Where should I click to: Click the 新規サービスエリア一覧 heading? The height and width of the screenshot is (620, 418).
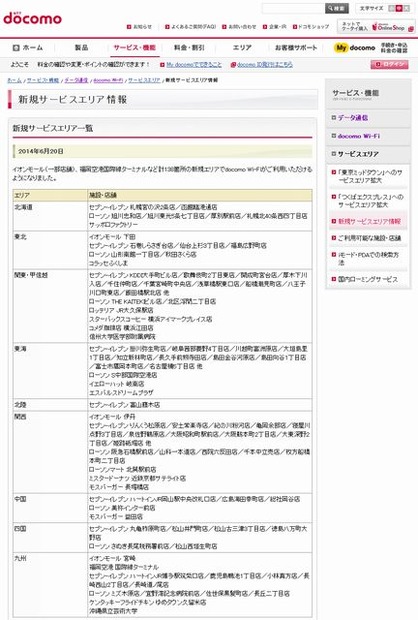click(53, 128)
